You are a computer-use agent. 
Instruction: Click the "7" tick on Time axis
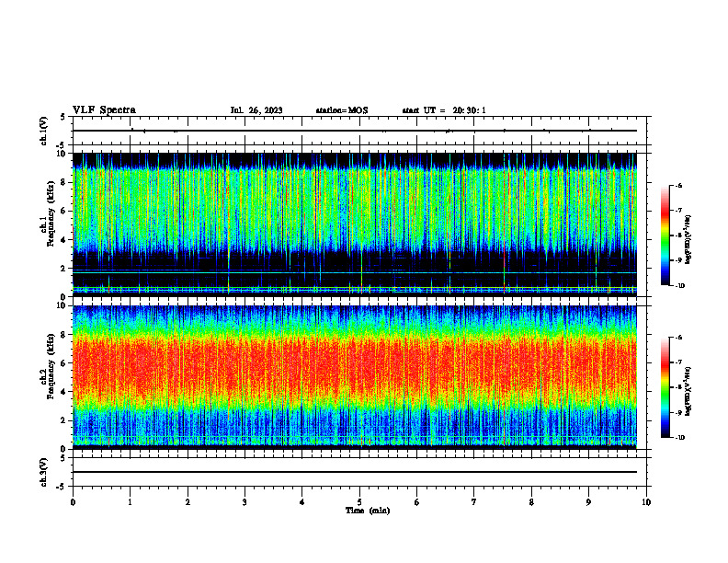(x=474, y=502)
